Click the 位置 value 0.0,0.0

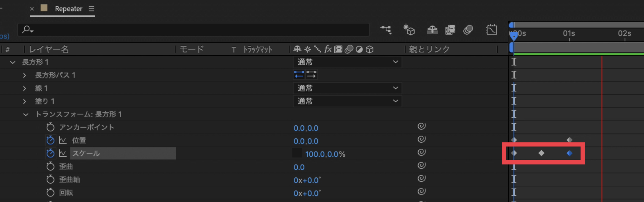coord(306,141)
